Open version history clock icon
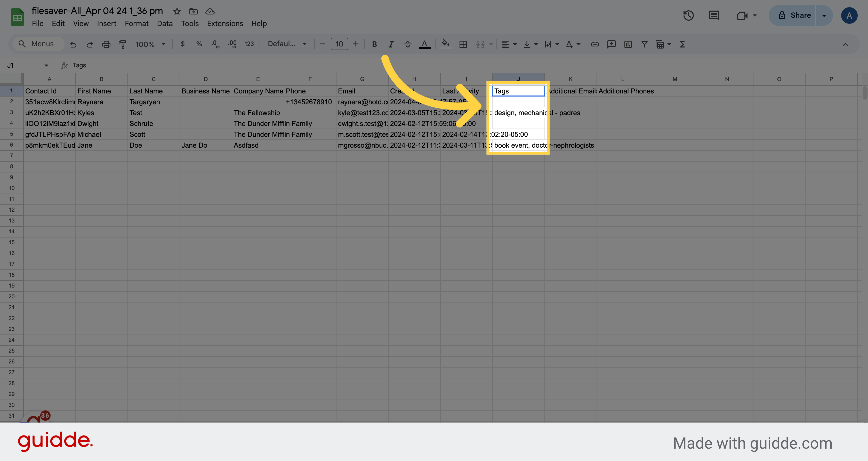Image resolution: width=868 pixels, height=461 pixels. (x=688, y=15)
